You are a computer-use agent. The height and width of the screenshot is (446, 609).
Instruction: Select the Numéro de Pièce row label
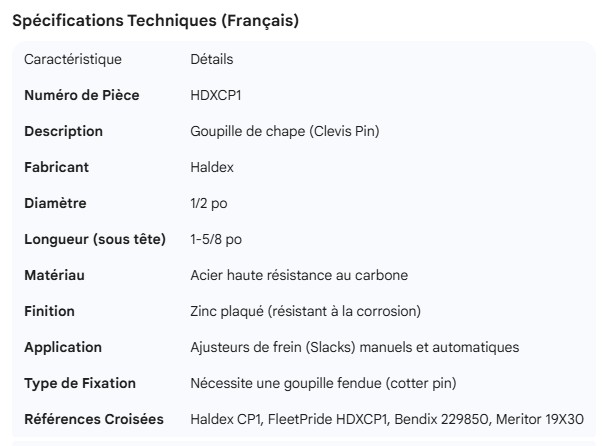82,95
